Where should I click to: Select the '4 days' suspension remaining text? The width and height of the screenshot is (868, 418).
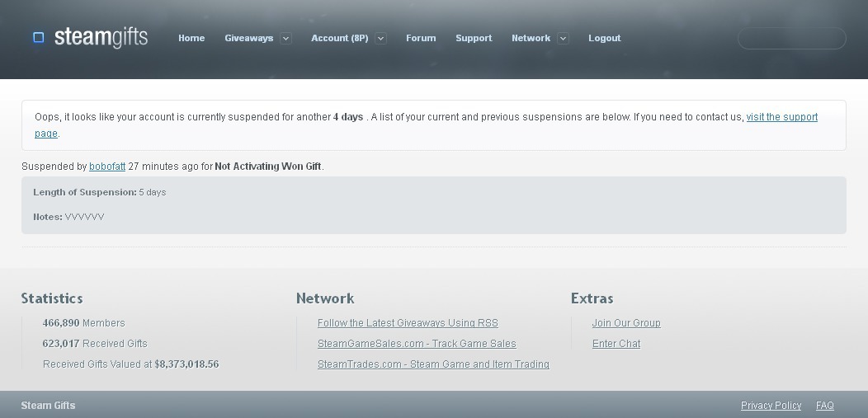click(348, 117)
